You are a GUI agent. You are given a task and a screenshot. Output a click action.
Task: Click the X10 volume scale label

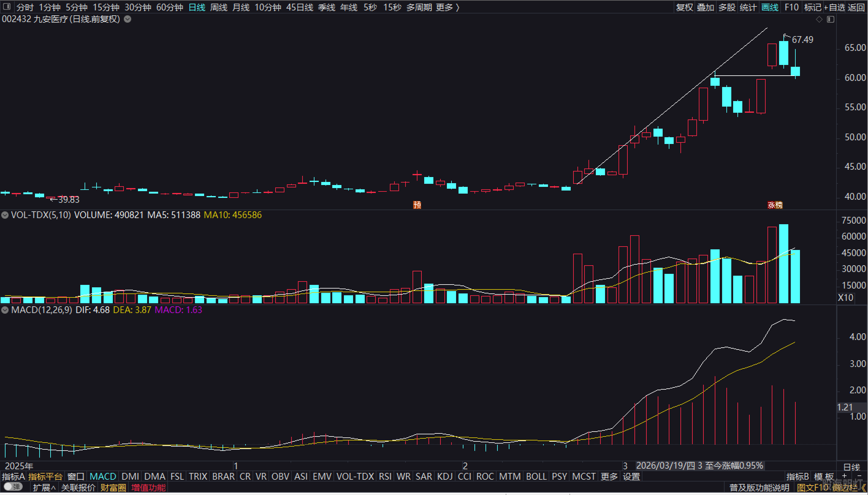click(x=846, y=297)
